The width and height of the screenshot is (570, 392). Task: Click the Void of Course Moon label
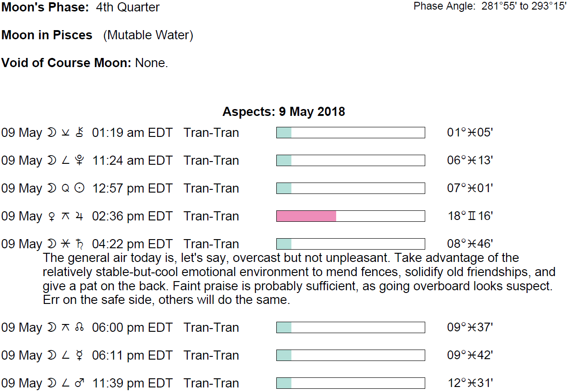67,63
